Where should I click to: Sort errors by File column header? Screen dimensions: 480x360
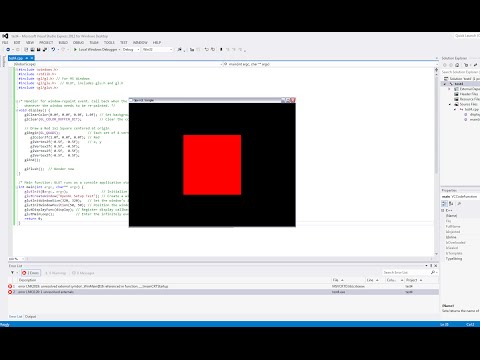[x=347, y=280]
